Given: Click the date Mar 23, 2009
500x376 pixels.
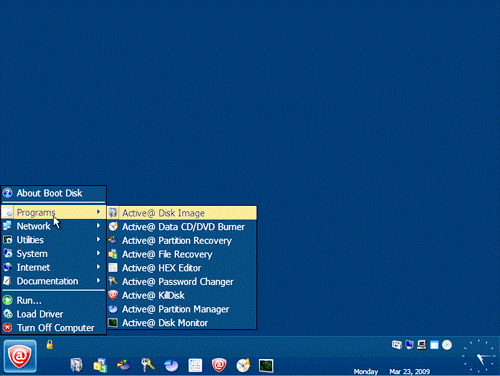Looking at the screenshot, I should [410, 371].
